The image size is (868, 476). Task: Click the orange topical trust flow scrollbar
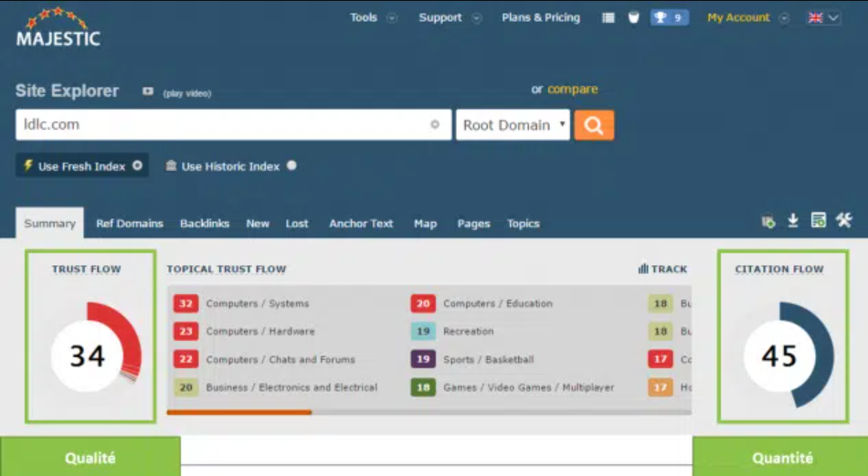coord(239,412)
